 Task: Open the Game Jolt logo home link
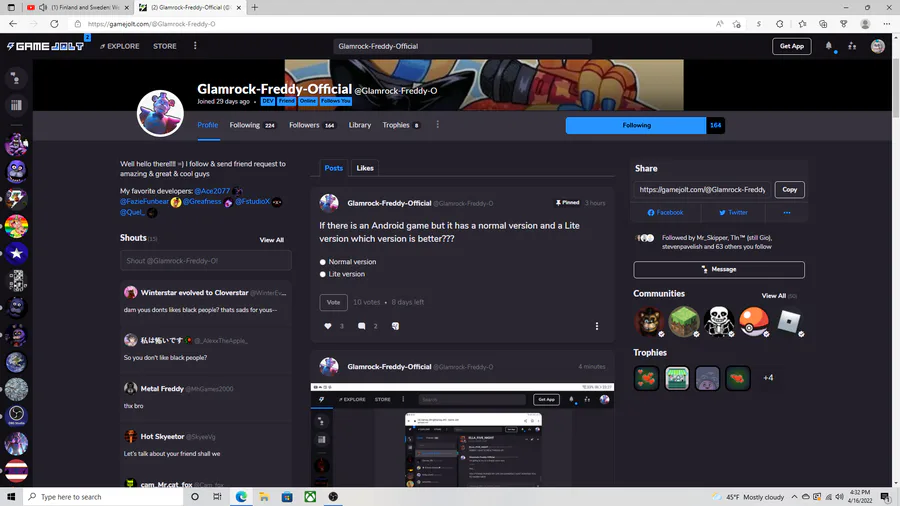coord(45,46)
